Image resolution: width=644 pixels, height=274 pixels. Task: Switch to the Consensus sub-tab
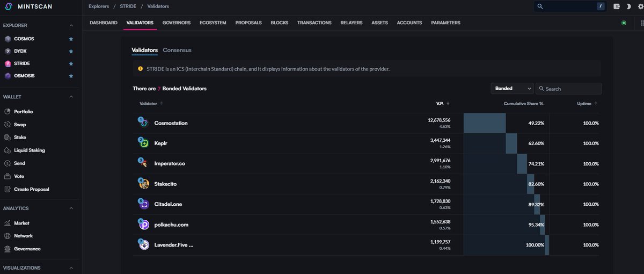(177, 50)
